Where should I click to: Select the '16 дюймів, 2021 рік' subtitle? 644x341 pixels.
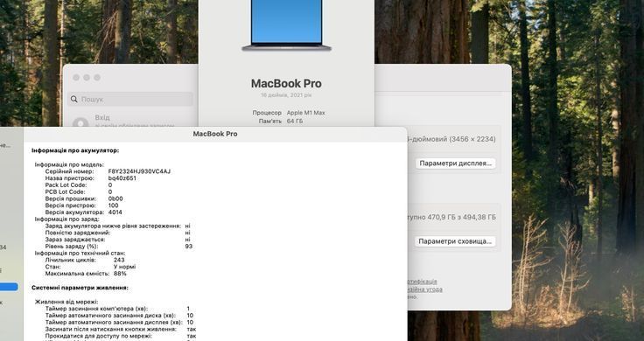(286, 95)
